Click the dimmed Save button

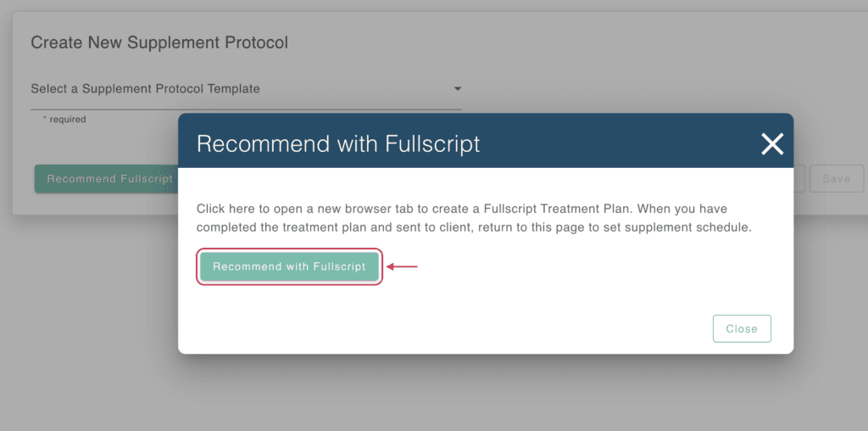coord(836,178)
